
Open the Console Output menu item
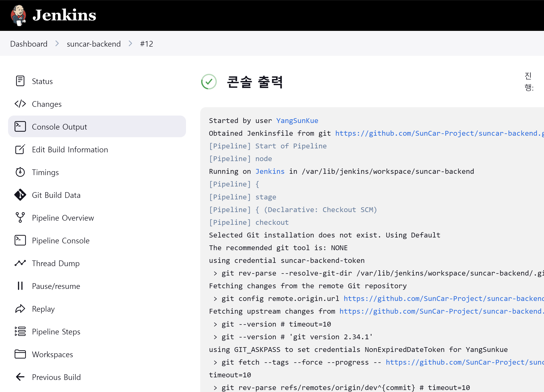[x=59, y=127]
